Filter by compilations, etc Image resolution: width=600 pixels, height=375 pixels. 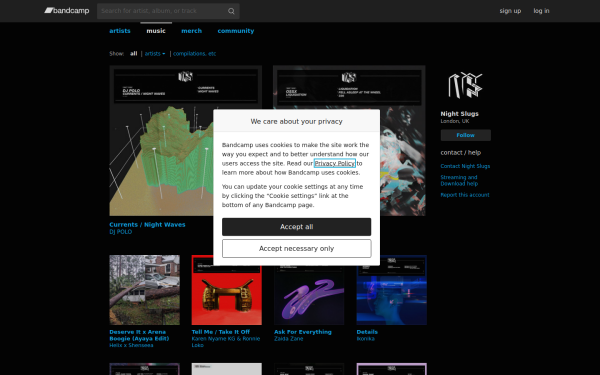194,54
